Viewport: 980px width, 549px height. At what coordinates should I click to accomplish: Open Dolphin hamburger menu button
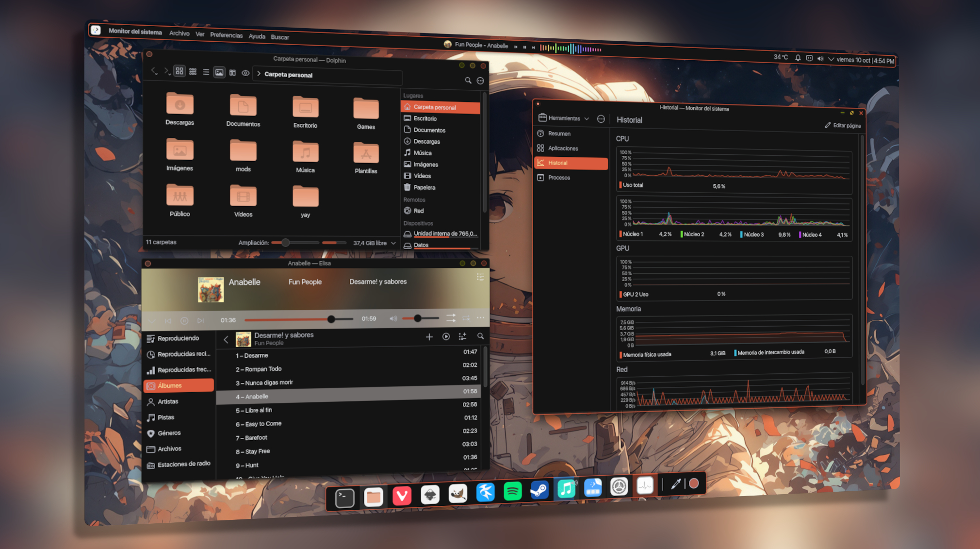point(480,81)
